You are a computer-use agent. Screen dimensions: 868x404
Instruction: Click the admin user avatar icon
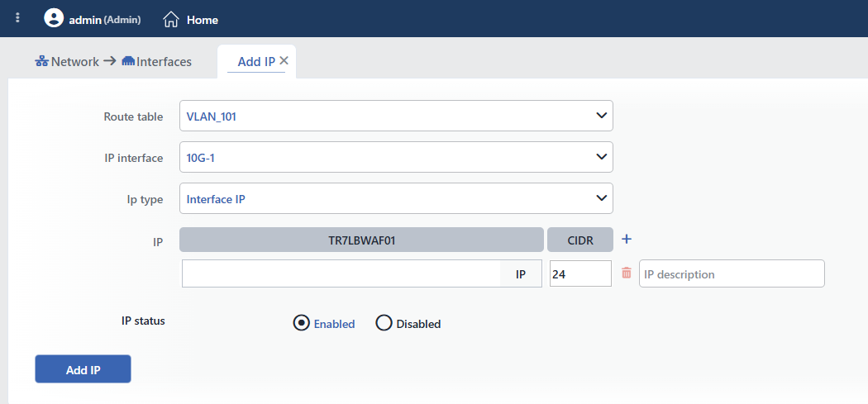[x=54, y=17]
